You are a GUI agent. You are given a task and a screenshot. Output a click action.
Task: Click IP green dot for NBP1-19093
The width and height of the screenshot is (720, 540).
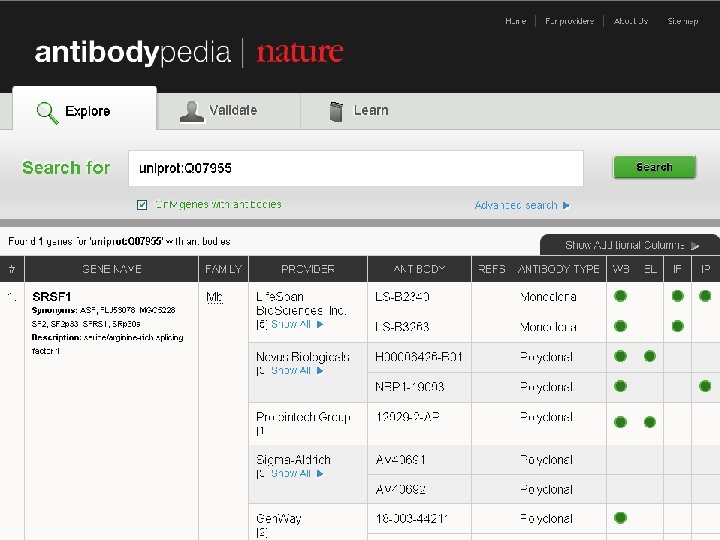[x=705, y=386]
